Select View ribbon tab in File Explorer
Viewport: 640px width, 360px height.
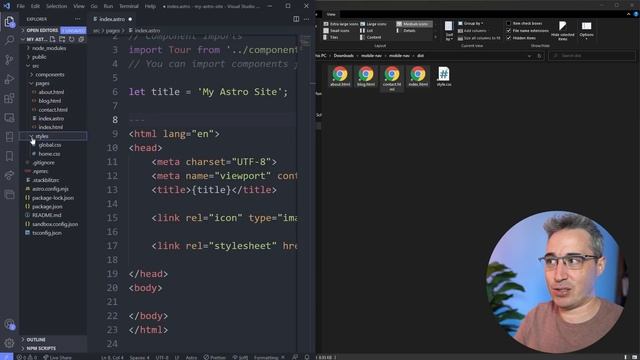coord(331,14)
